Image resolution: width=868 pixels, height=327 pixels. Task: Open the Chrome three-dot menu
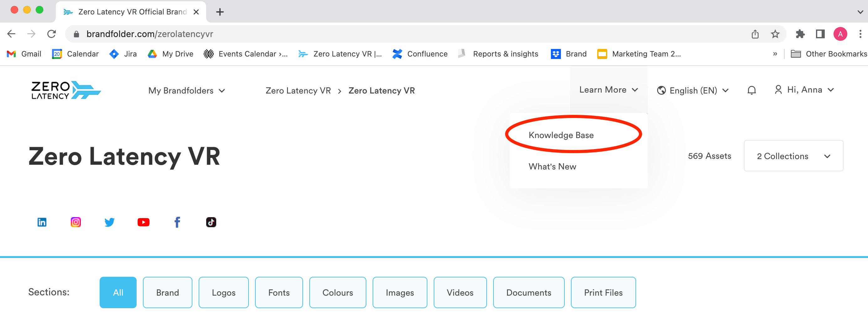click(x=860, y=34)
